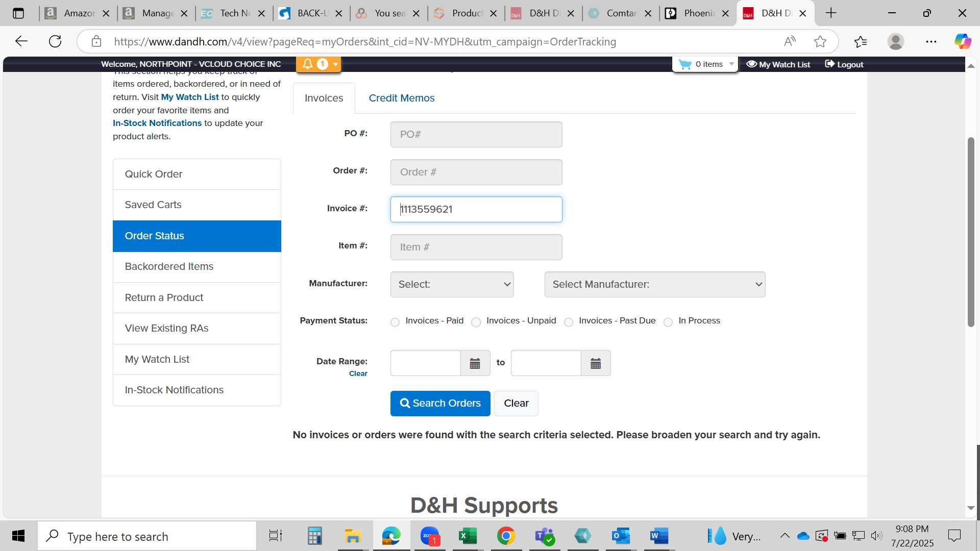Click the page vertical scrollbar thumb

click(x=971, y=232)
